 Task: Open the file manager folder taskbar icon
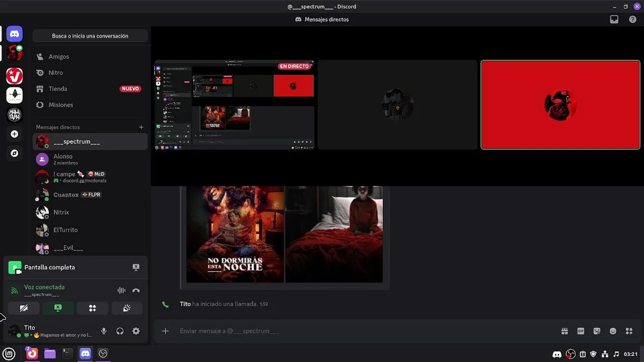[x=50, y=353]
